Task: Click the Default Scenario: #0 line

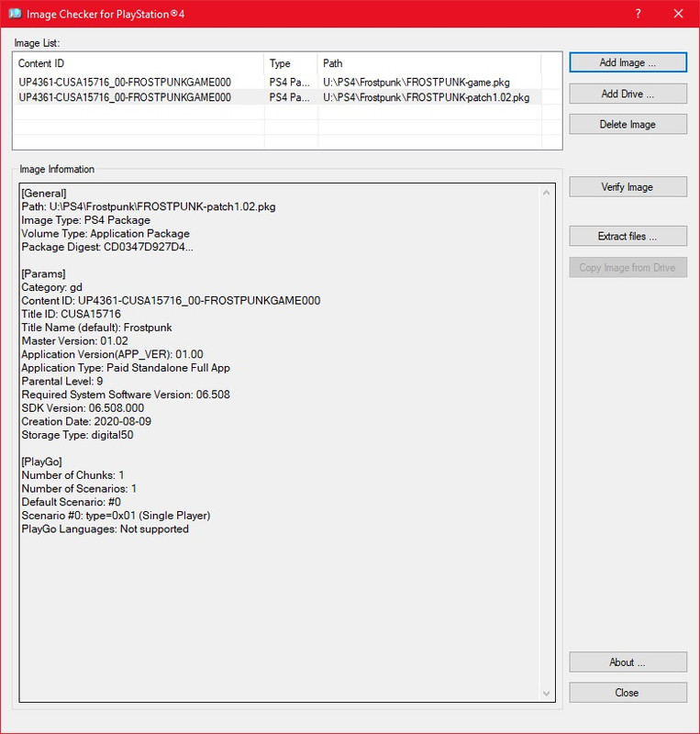Action: 72,502
